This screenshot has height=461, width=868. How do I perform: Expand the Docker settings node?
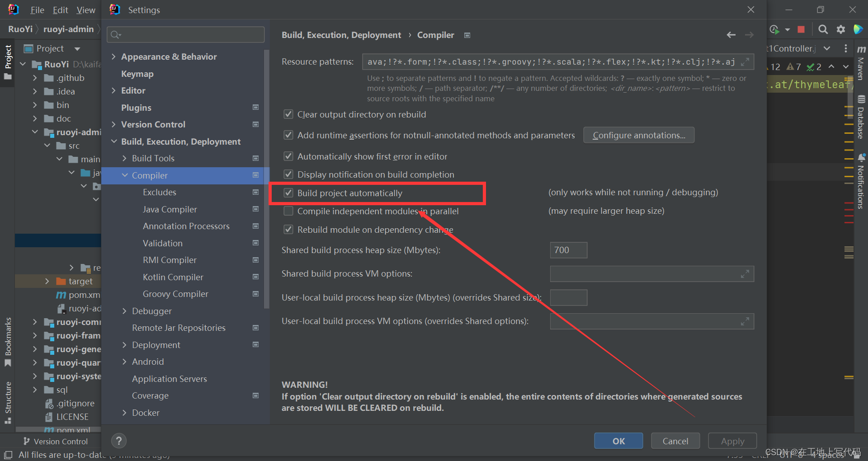[124, 413]
